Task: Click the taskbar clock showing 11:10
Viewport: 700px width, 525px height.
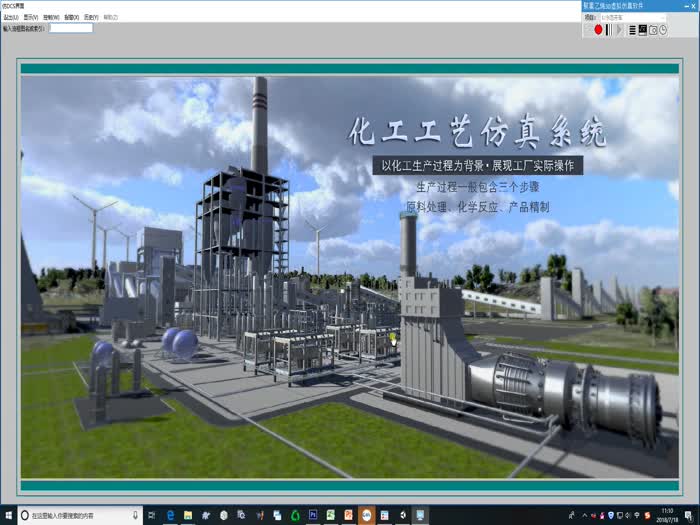Action: tap(666, 515)
